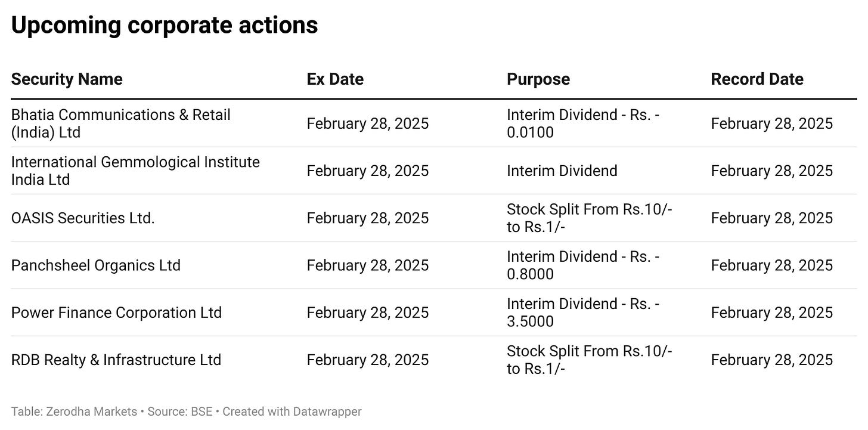Select the Ex Date column header
The width and height of the screenshot is (868, 430).
pyautogui.click(x=335, y=79)
